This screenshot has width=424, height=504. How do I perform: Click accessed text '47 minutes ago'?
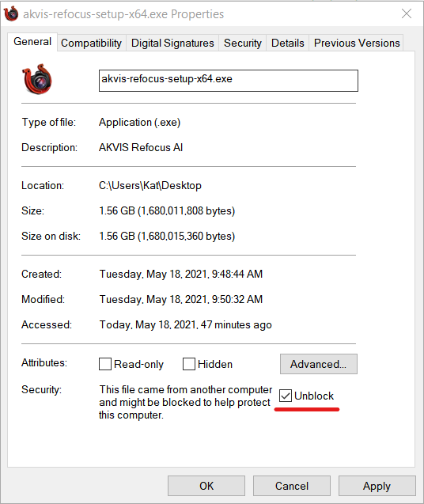point(237,325)
